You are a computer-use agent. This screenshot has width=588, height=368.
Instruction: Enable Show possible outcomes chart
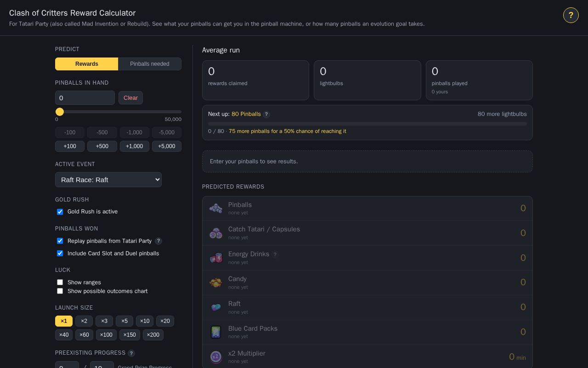pos(60,291)
